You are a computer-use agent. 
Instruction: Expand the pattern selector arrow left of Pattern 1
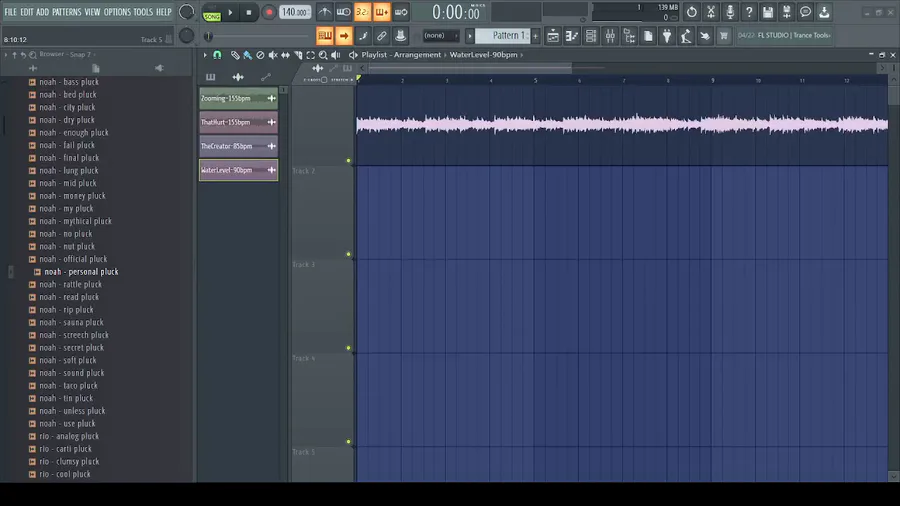pyautogui.click(x=470, y=36)
